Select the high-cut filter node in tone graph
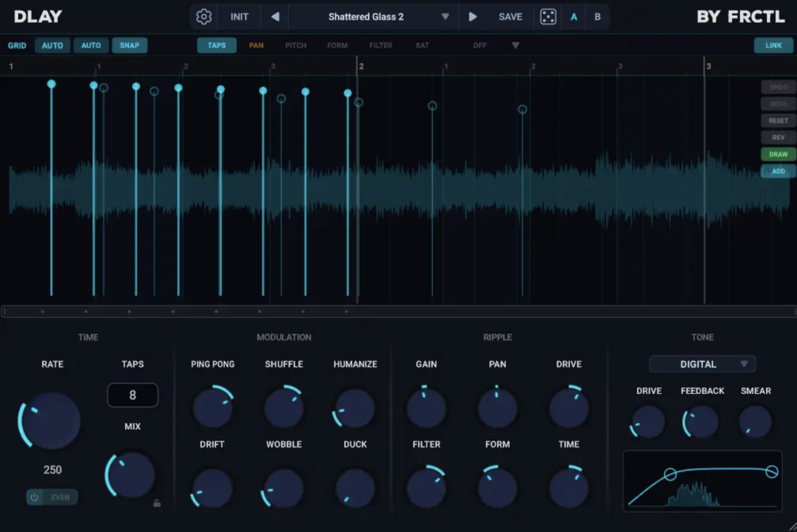797x532 pixels. (772, 471)
